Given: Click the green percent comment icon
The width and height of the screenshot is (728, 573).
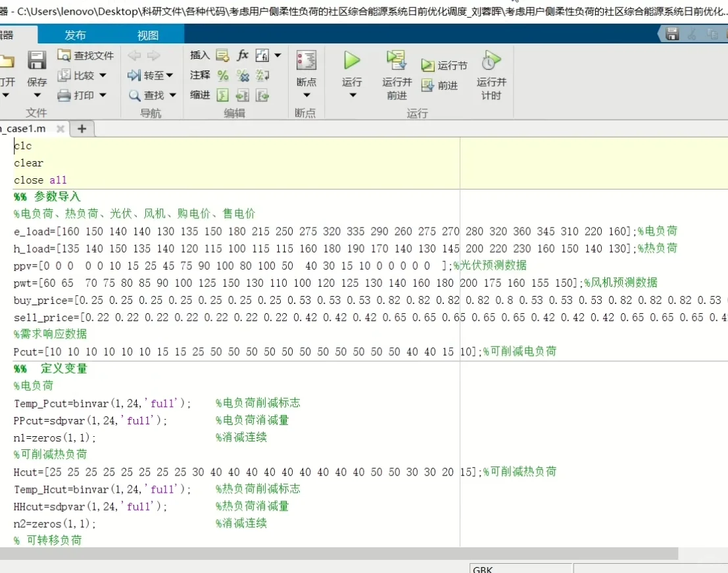Looking at the screenshot, I should (223, 75).
